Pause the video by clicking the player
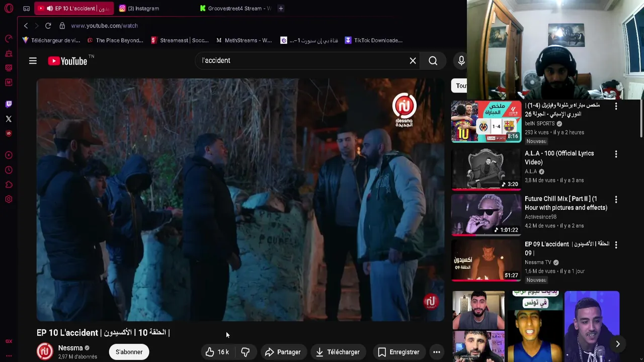Screen dimensions: 644x362 tap(240, 200)
